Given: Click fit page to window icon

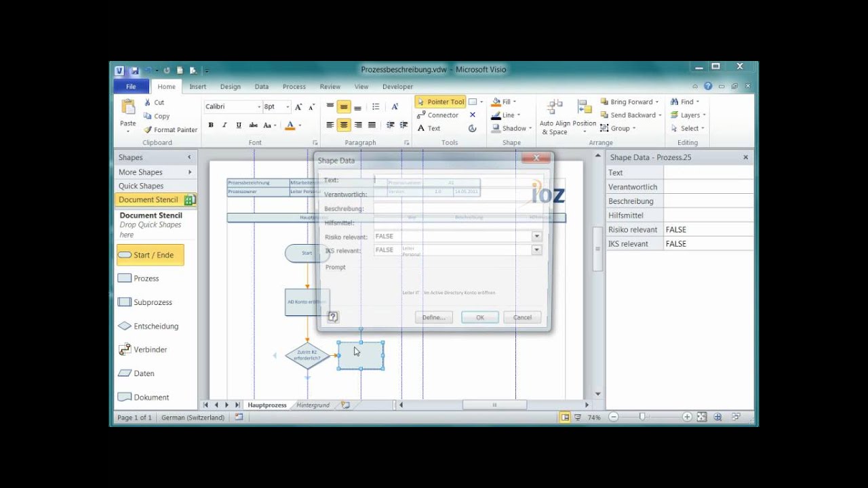Looking at the screenshot, I should click(x=702, y=418).
